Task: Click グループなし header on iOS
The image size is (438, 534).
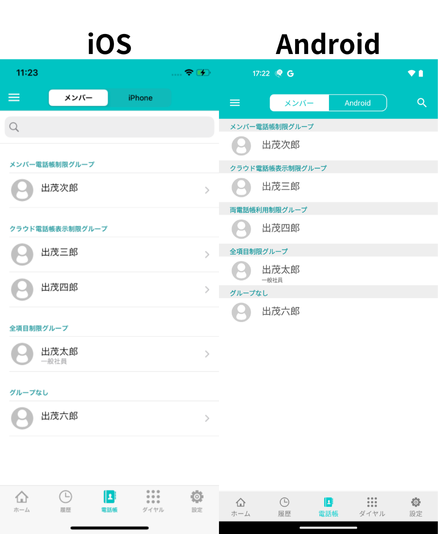Action: [29, 392]
